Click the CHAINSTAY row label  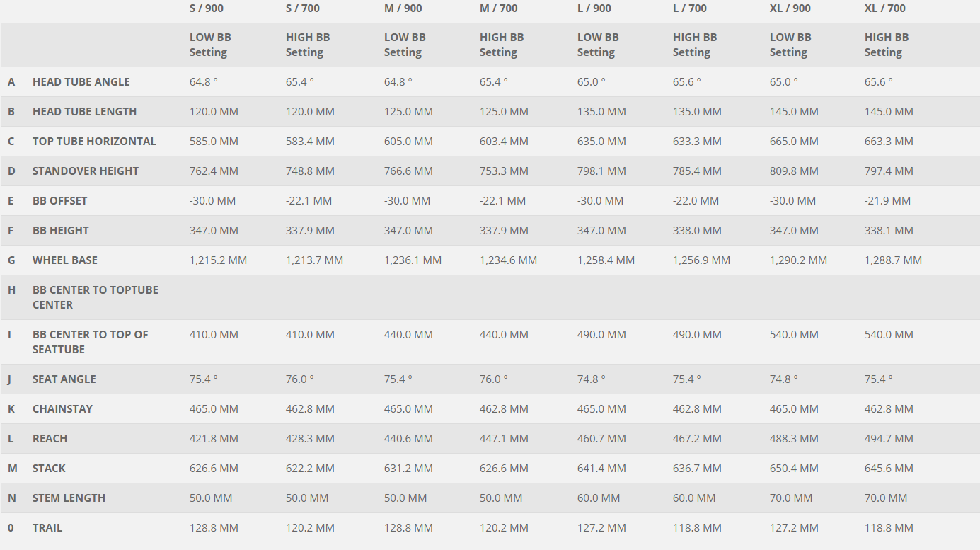point(62,409)
